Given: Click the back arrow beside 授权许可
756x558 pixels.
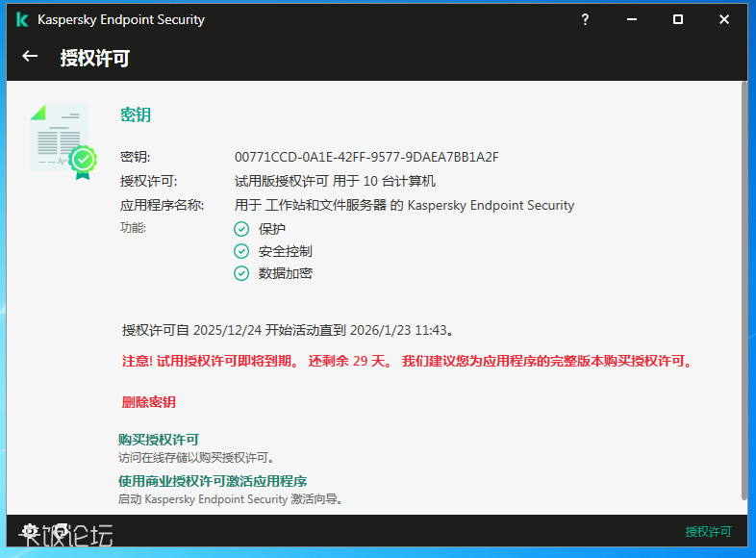Looking at the screenshot, I should [x=30, y=57].
